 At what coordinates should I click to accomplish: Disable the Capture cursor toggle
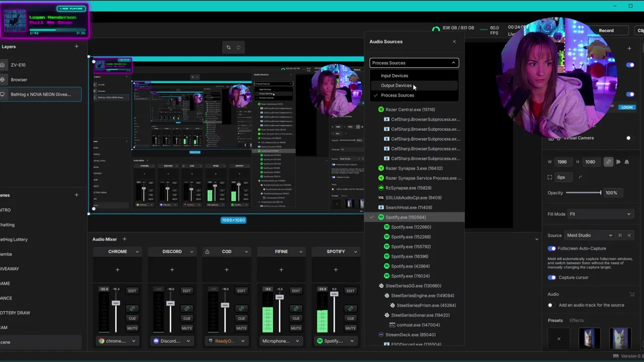pyautogui.click(x=552, y=278)
